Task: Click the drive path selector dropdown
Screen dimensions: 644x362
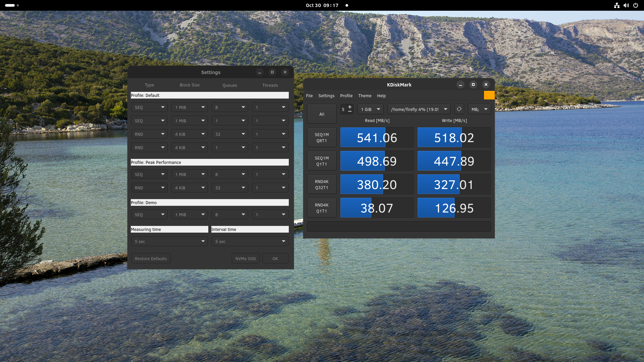Action: coord(418,109)
